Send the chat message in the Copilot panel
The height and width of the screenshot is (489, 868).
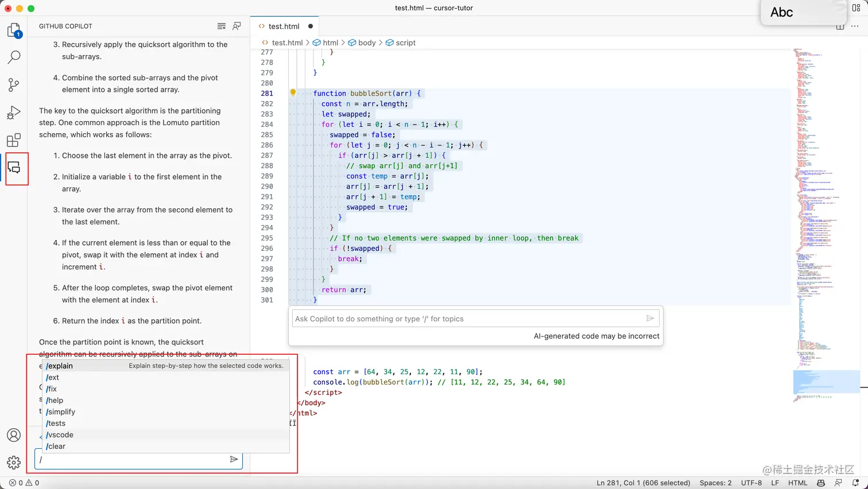pos(234,459)
